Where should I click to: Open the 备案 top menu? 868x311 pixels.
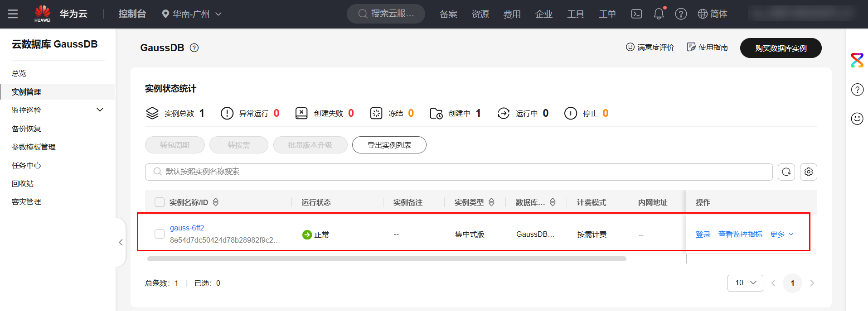448,14
